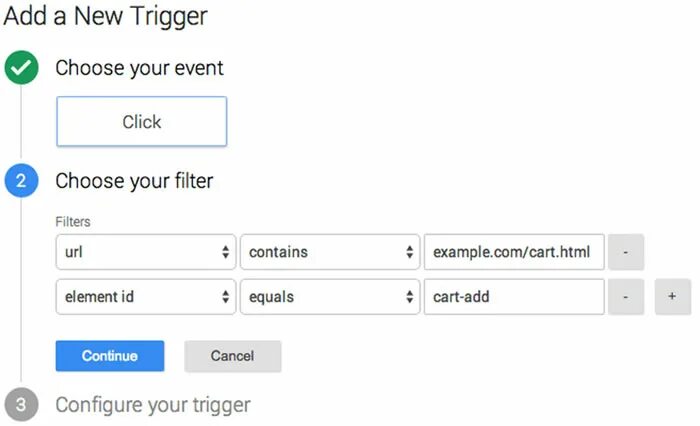Screen dimensions: 700x426
Task: Open the url variable dropdown
Action: pos(146,252)
